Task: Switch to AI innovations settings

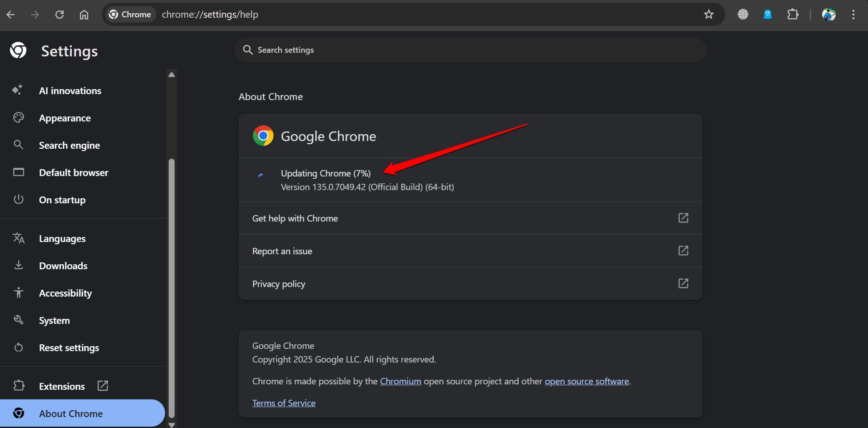Action: [x=70, y=91]
